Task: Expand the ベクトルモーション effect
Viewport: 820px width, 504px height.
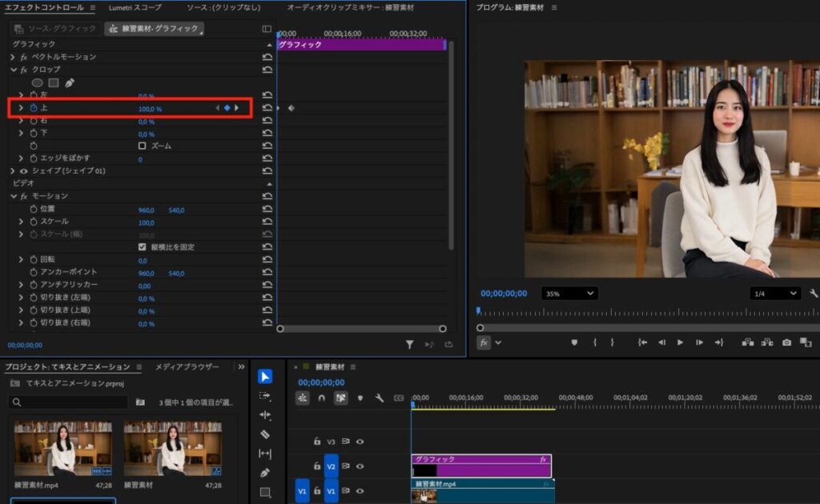Action: (12, 57)
